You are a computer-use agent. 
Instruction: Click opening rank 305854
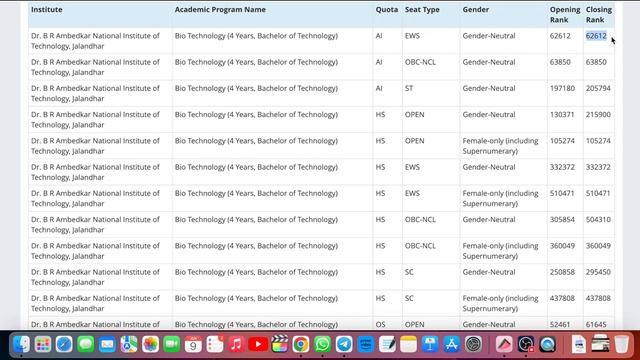(562, 220)
